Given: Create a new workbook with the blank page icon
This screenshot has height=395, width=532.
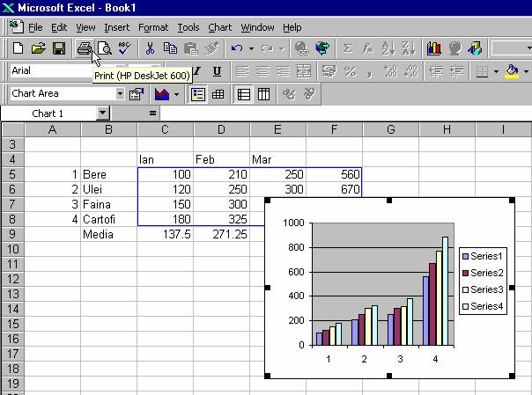Looking at the screenshot, I should point(18,48).
